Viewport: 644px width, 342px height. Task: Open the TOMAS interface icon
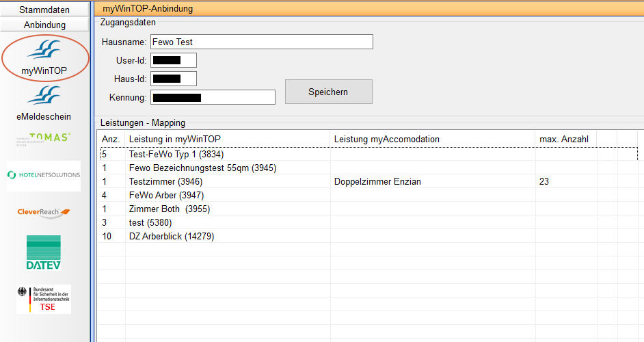(x=44, y=139)
